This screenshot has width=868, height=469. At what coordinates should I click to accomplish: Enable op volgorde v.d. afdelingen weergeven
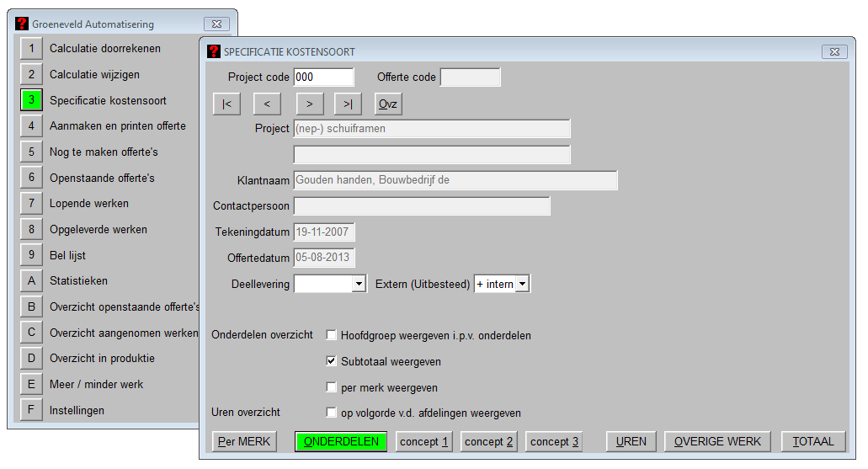[332, 413]
